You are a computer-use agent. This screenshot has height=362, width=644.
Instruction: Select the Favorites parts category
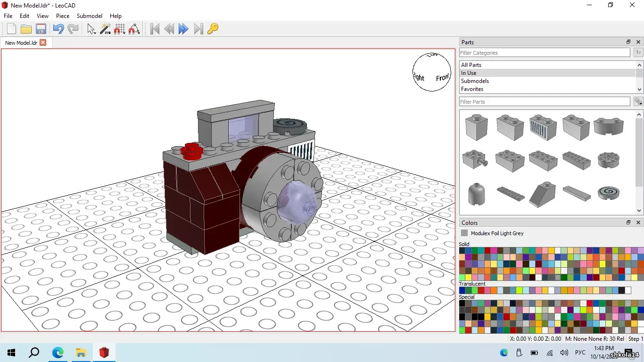(x=472, y=89)
